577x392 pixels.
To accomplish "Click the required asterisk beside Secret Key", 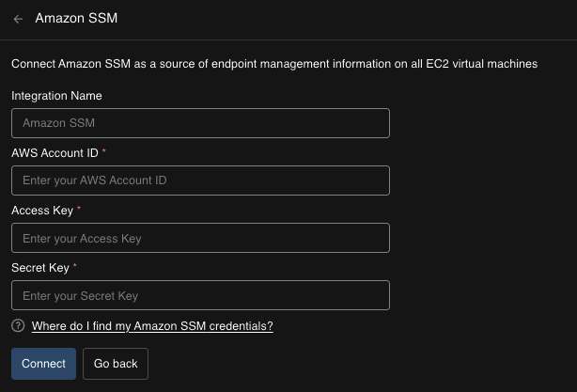I will click(74, 267).
